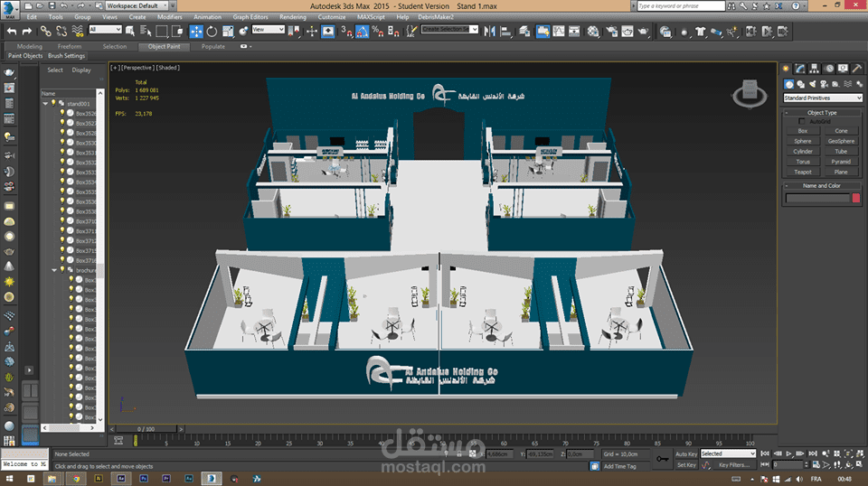Image resolution: width=868 pixels, height=486 pixels.
Task: Select the Select Object tool
Action: pos(130,32)
